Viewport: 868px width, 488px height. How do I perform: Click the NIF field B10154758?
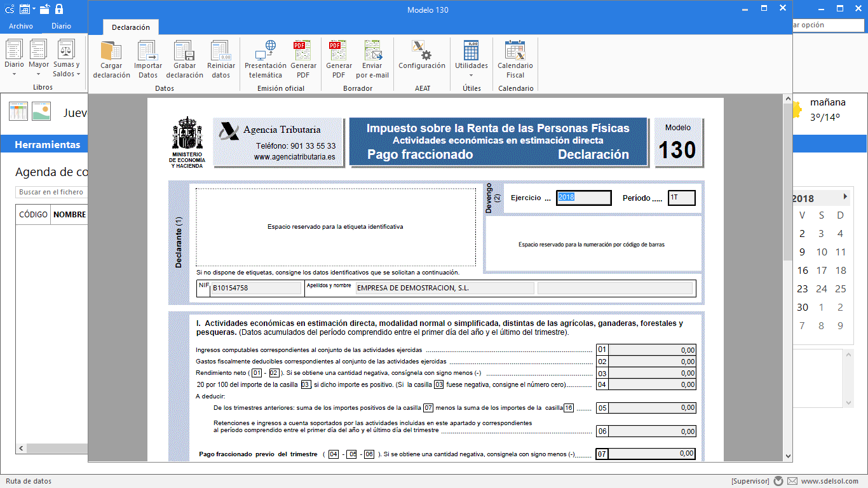(x=257, y=288)
